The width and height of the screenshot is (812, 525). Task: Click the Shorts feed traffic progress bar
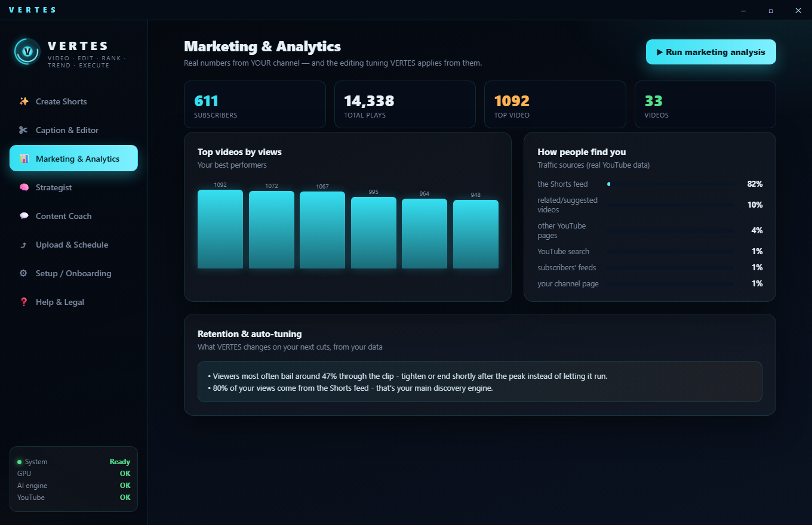670,184
